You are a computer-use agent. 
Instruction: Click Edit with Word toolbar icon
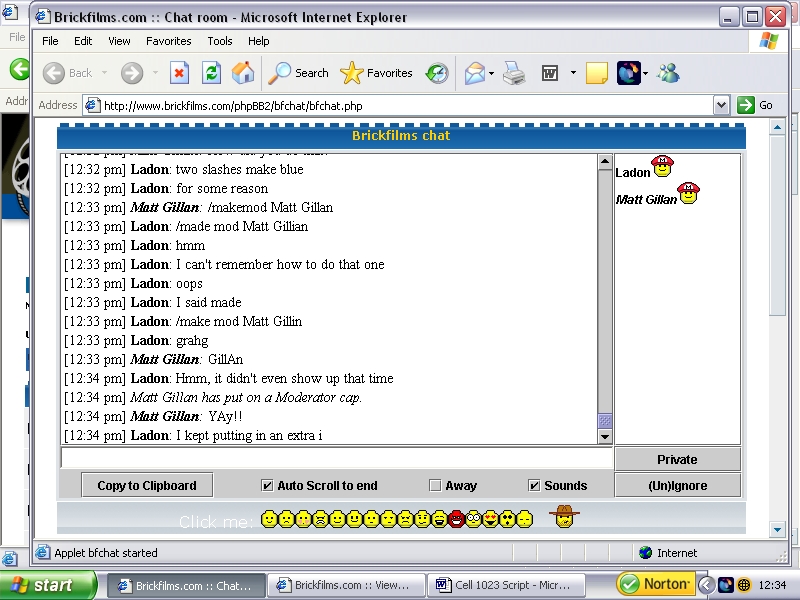[549, 73]
